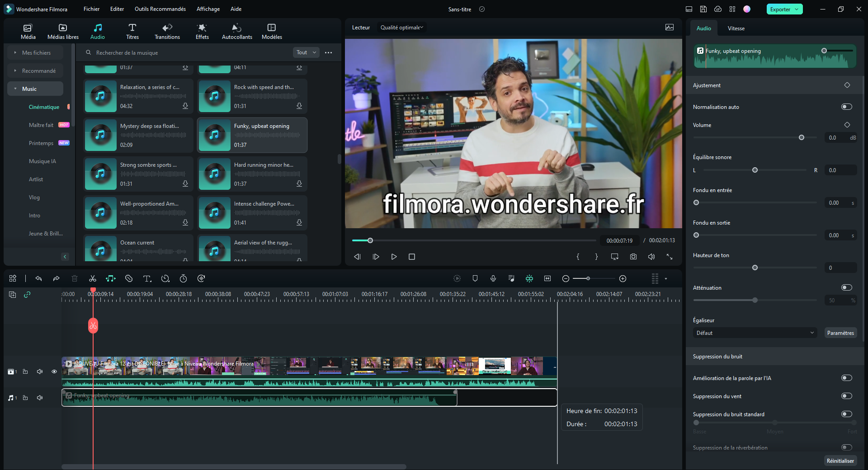Click the redo arrow in timeline toolbar
868x470 pixels.
point(56,278)
